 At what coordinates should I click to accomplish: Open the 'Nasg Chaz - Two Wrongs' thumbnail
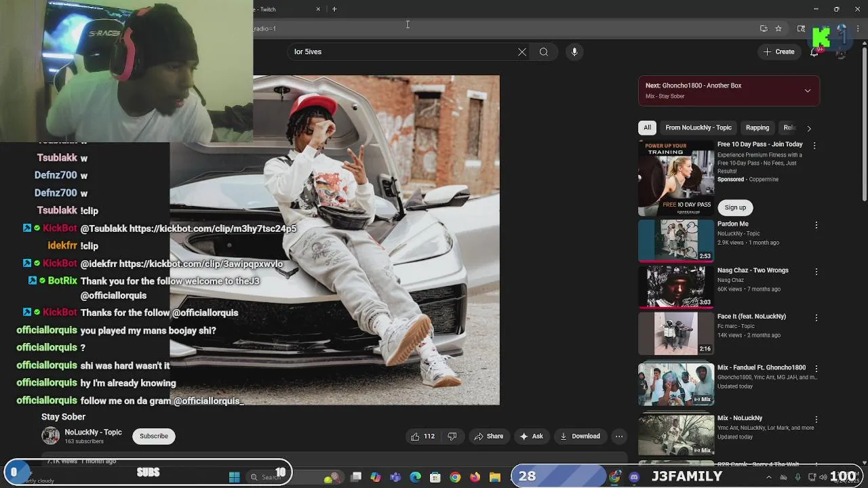click(x=676, y=287)
